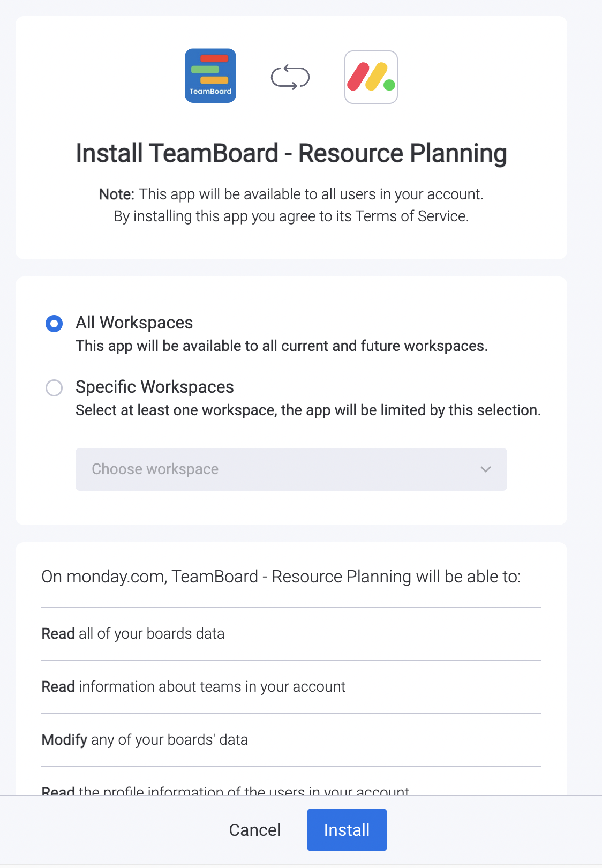Click the Modify boards data permission row
Screen dimensions: 602x868
[x=145, y=740]
